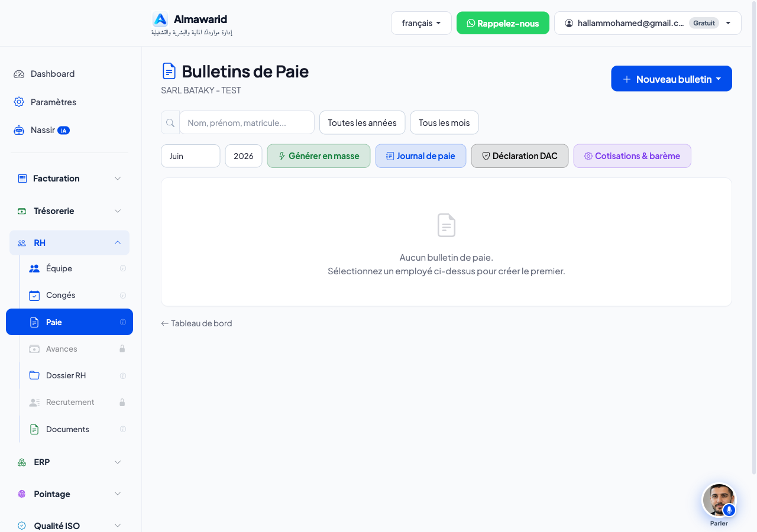Collapse the RH section chevron
Viewport: 757px width, 532px height.
pyautogui.click(x=118, y=243)
